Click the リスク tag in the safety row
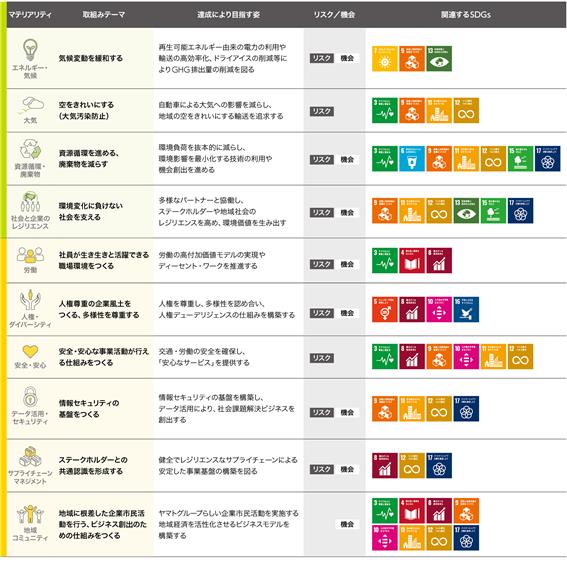 coord(321,358)
